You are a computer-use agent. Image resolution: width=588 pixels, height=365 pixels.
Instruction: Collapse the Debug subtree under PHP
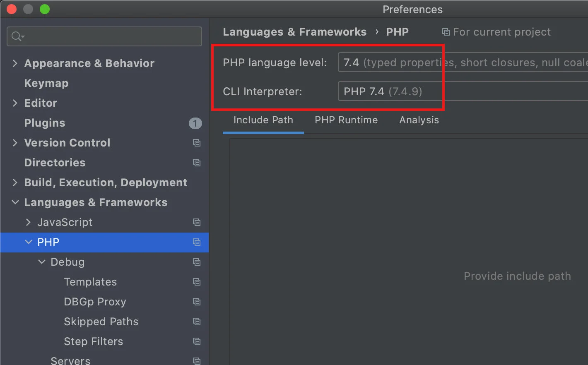point(42,262)
